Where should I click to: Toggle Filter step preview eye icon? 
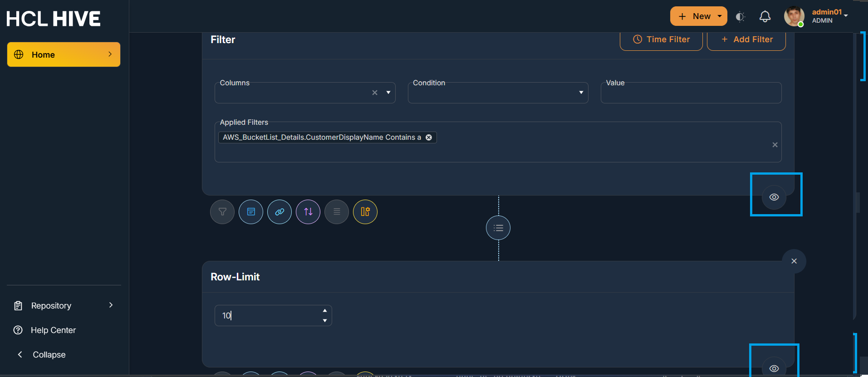[x=774, y=197]
